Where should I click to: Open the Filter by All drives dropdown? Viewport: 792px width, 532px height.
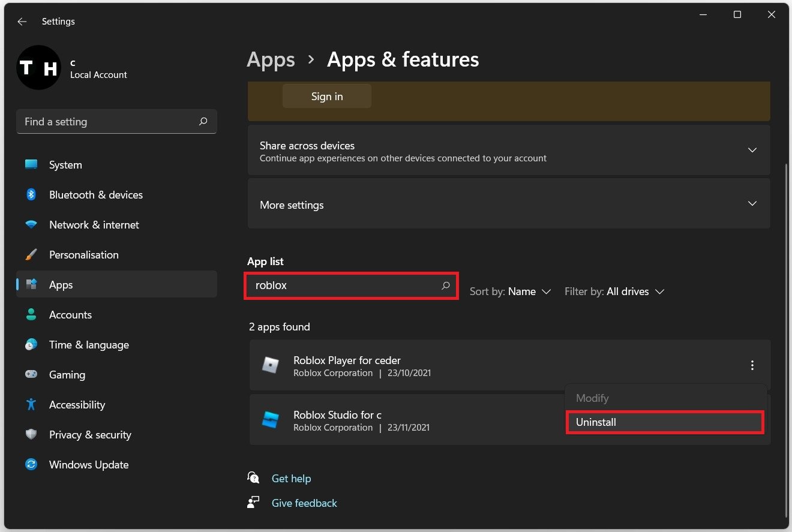click(614, 291)
